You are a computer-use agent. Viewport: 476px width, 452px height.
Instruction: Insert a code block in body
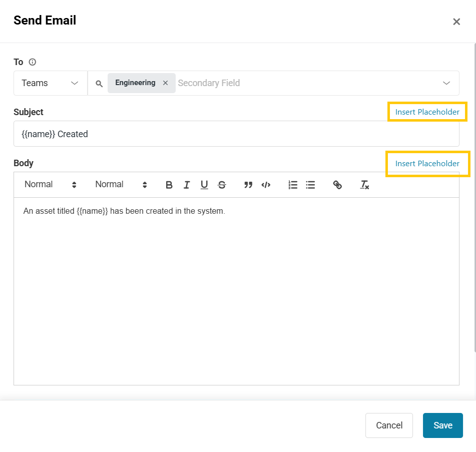tap(266, 185)
